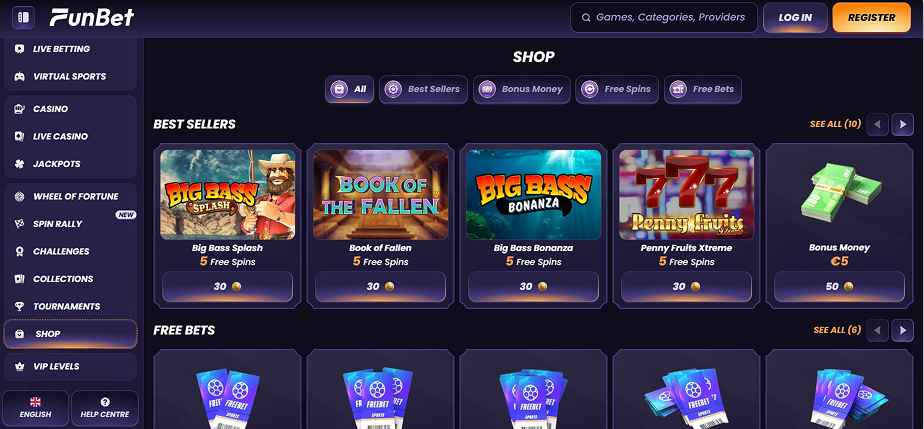This screenshot has height=429, width=924.
Task: Open Tournaments via the trophy icon
Action: [x=19, y=306]
